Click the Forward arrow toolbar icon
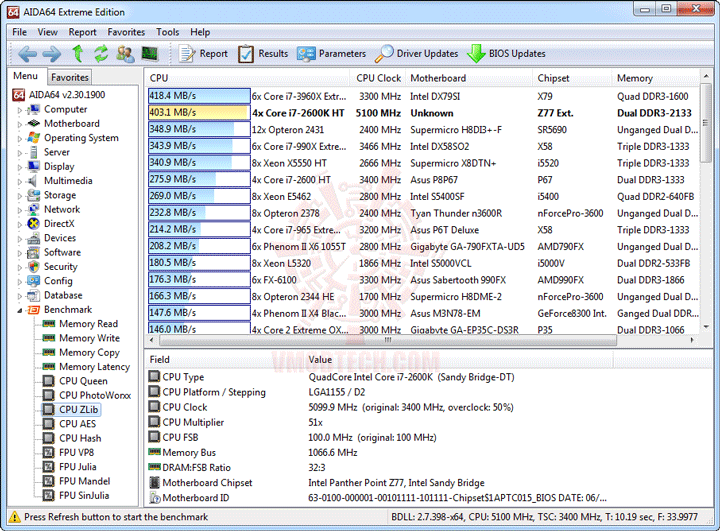Screen dimensions: 720x531 (x=51, y=54)
